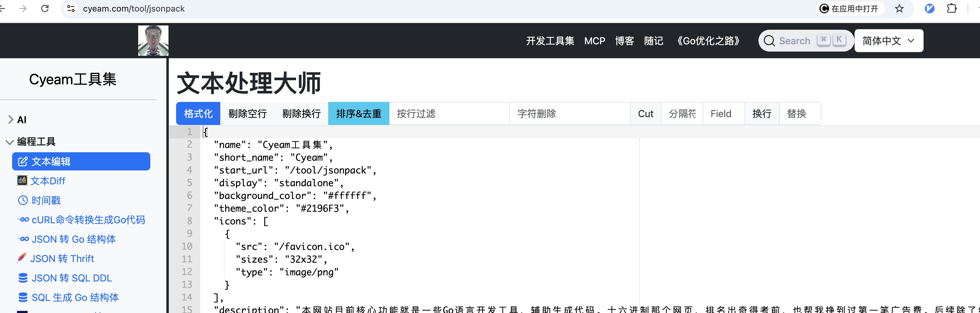The width and height of the screenshot is (980, 313).
Task: Select JSON 转 Thrift converter
Action: (x=62, y=258)
